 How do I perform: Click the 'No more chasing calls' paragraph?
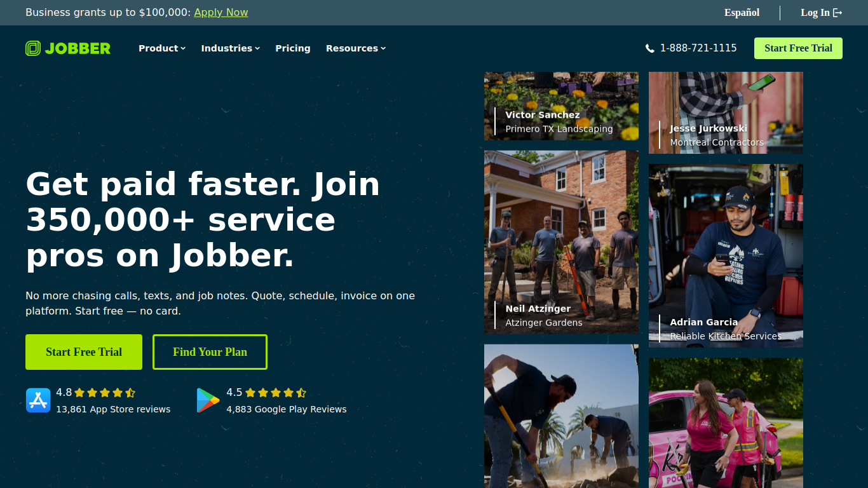point(220,304)
